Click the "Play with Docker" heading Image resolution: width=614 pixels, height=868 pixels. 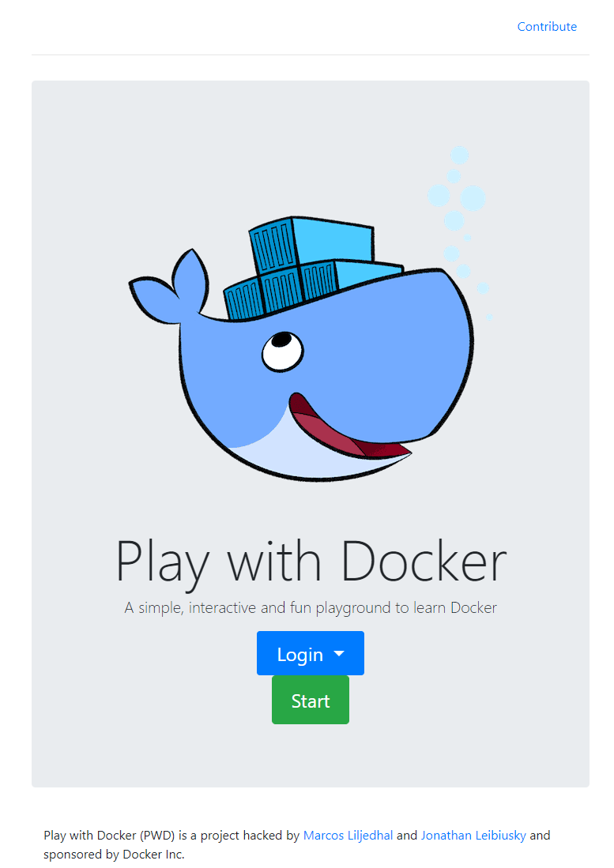(310, 562)
